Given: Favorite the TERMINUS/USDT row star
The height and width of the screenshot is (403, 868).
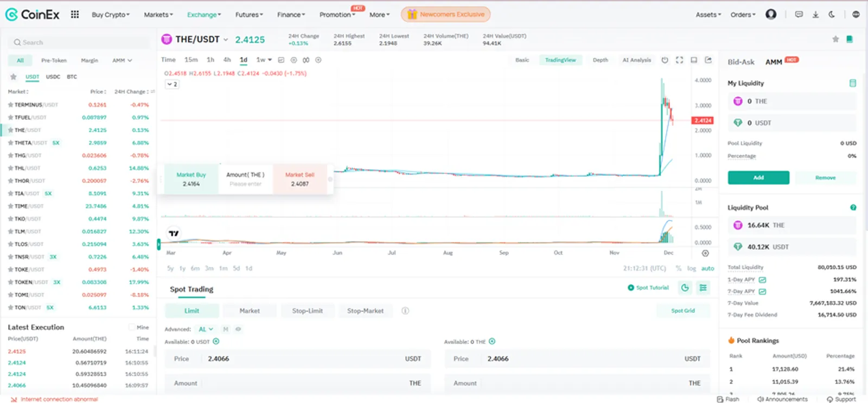Looking at the screenshot, I should click(x=10, y=105).
